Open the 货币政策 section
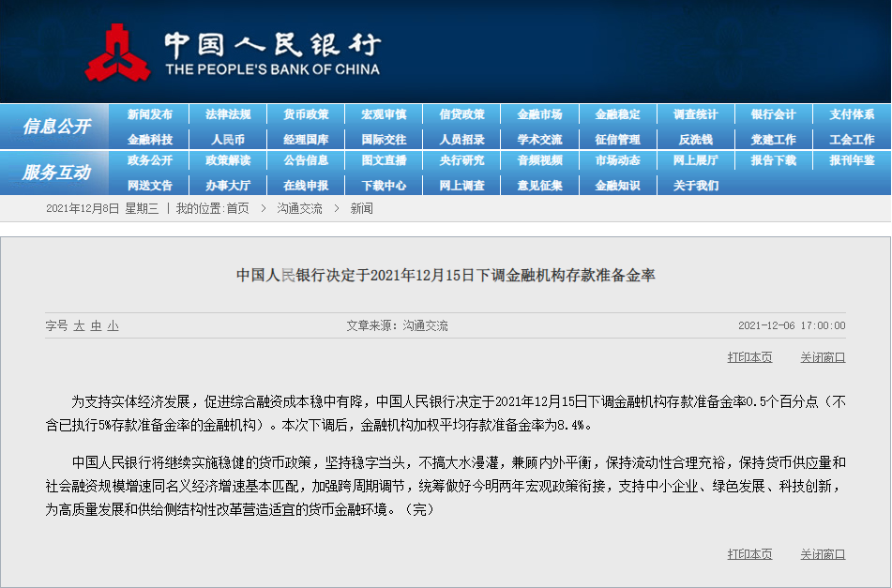 pyautogui.click(x=305, y=114)
